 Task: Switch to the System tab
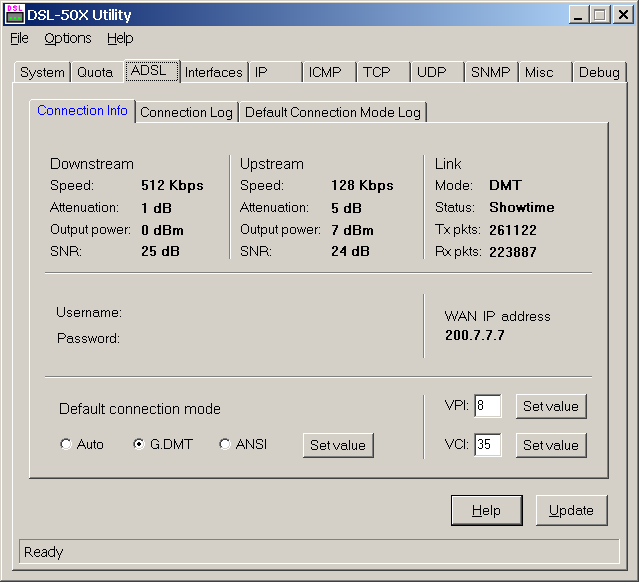[42, 72]
